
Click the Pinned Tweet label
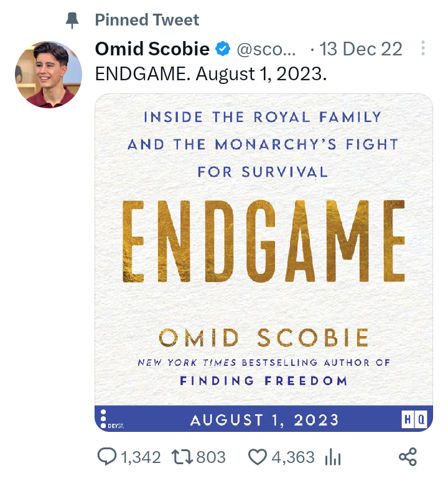pyautogui.click(x=147, y=20)
